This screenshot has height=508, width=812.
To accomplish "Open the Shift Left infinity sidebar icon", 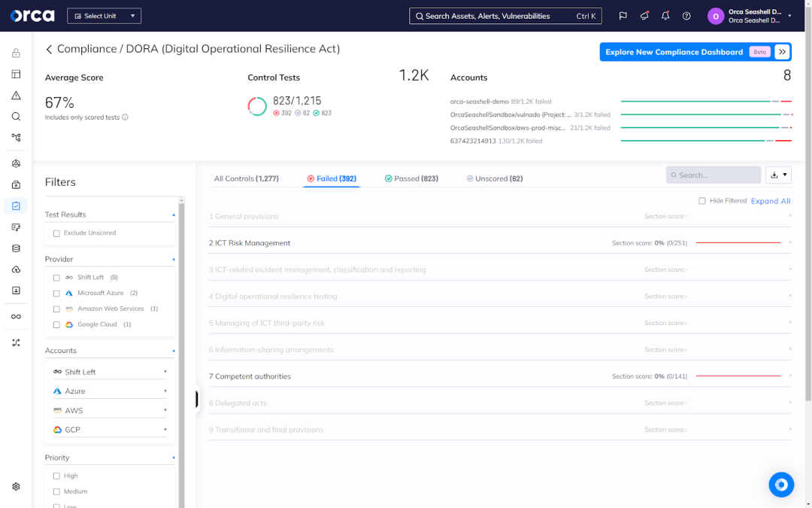I will 16,317.
